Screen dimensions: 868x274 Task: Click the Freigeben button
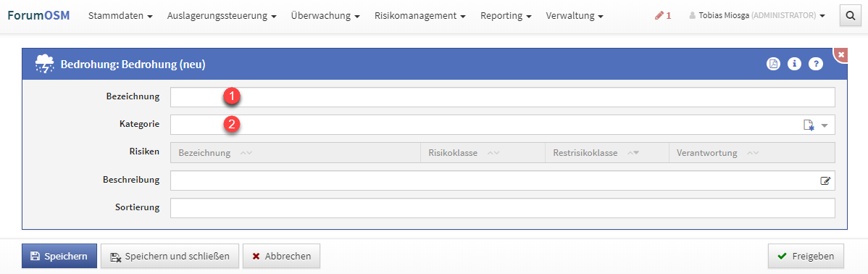pyautogui.click(x=806, y=257)
